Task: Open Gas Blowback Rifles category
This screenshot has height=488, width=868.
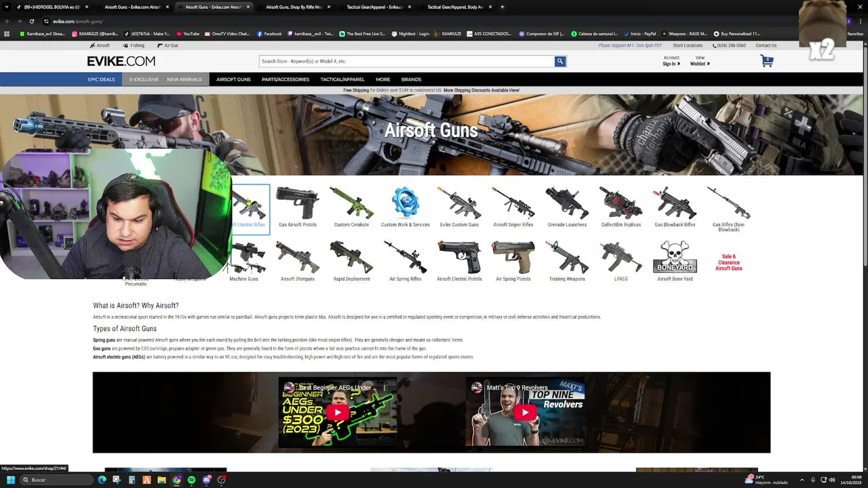Action: [675, 207]
